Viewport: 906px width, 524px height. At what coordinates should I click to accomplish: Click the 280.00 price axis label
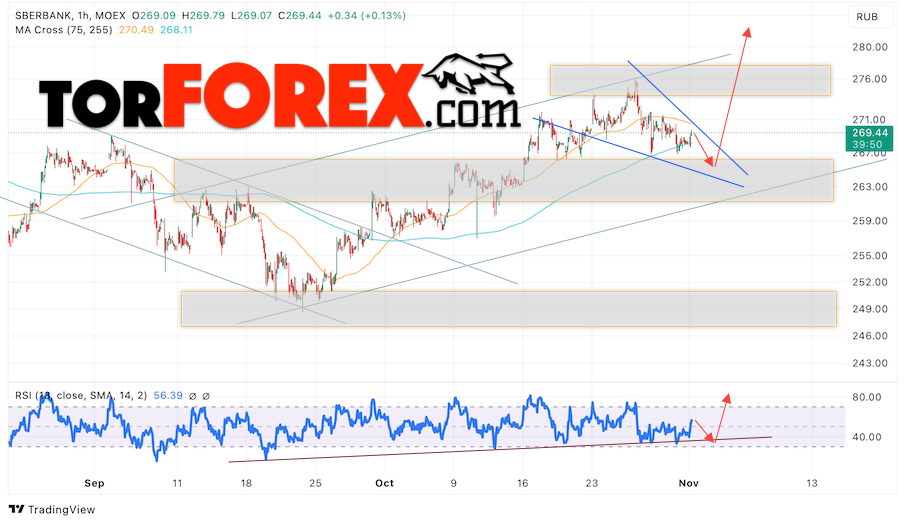coord(870,47)
